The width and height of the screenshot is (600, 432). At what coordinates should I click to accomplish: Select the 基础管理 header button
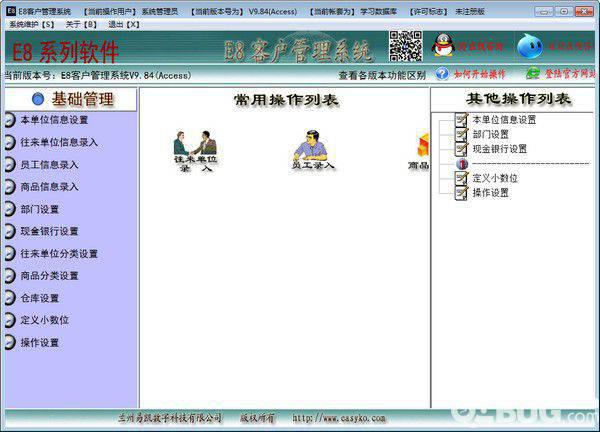pos(71,99)
